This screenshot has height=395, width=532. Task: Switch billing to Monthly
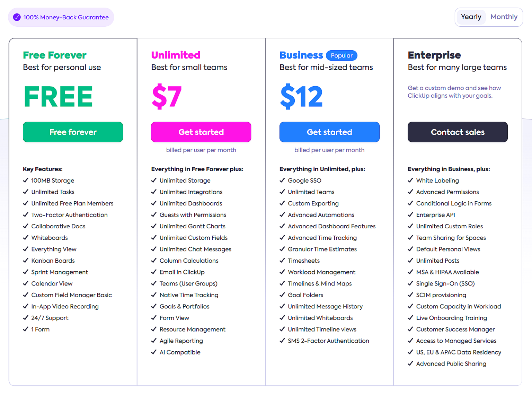[504, 17]
